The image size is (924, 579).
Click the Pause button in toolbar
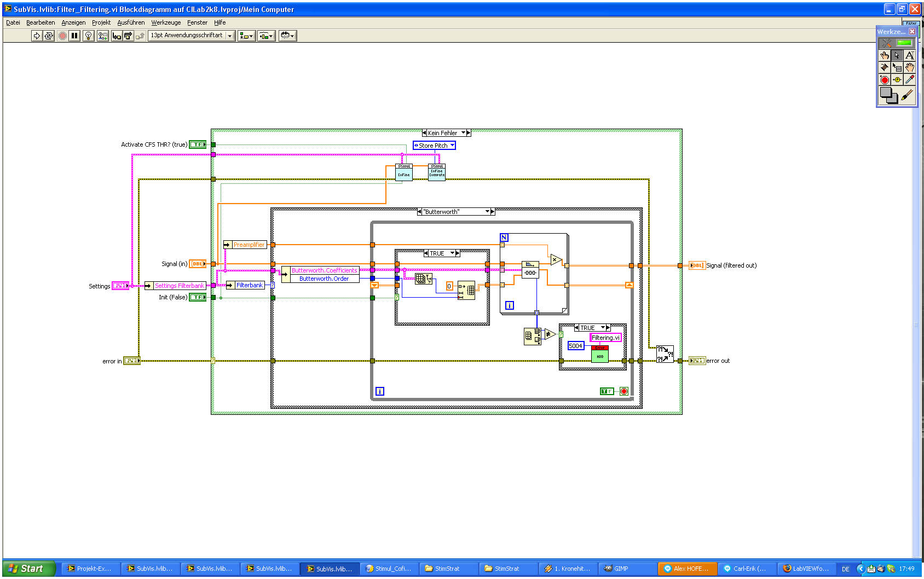(x=74, y=36)
